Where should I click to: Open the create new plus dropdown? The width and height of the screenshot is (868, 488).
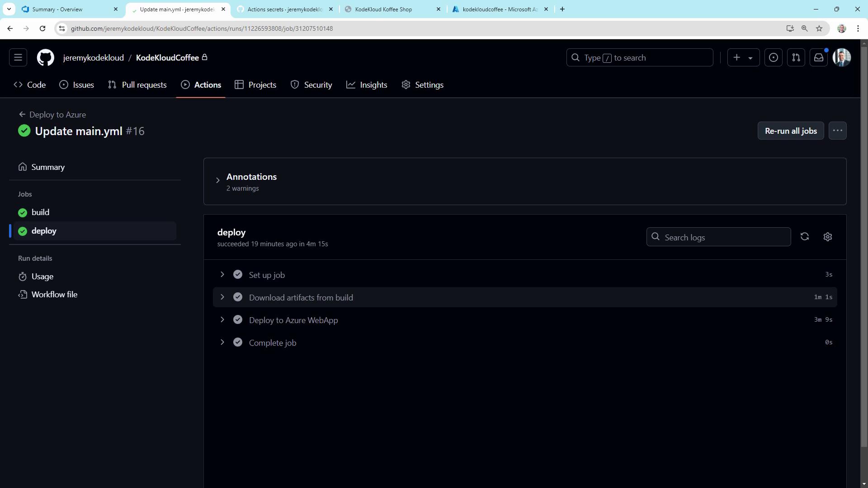tap(743, 57)
